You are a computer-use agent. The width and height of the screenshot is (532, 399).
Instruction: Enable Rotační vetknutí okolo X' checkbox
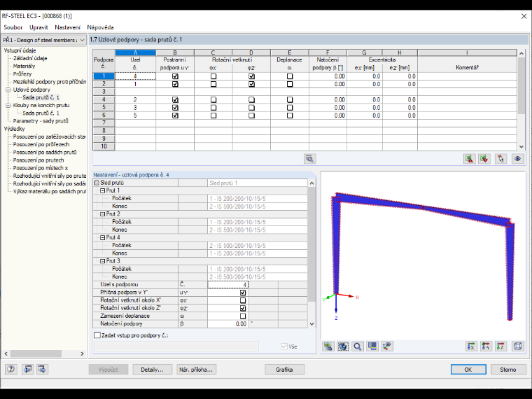pyautogui.click(x=243, y=300)
